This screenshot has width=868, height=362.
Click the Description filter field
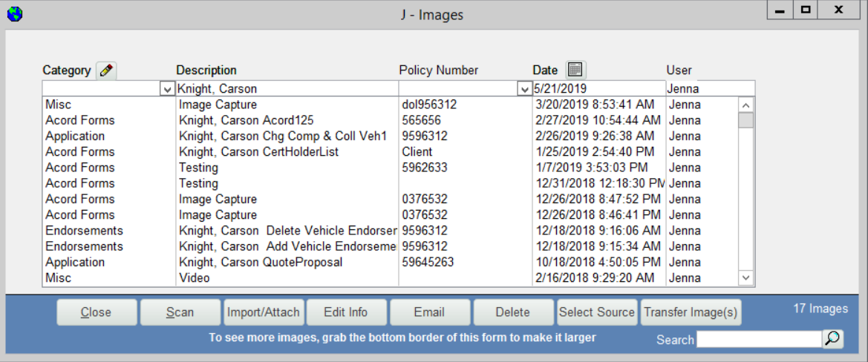pyautogui.click(x=286, y=89)
